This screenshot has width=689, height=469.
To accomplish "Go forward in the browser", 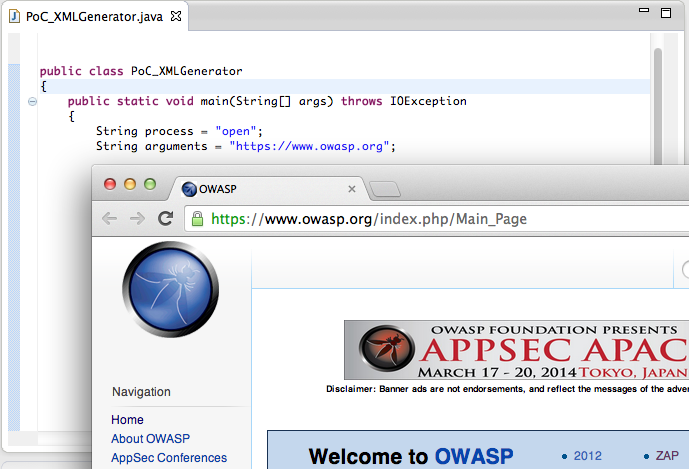I will click(x=137, y=218).
